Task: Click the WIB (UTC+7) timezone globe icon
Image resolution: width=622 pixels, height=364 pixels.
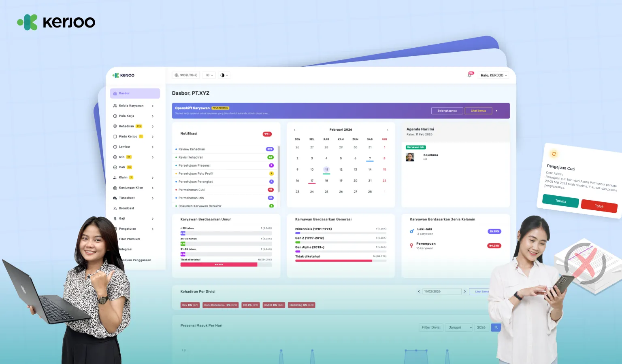Action: [177, 75]
